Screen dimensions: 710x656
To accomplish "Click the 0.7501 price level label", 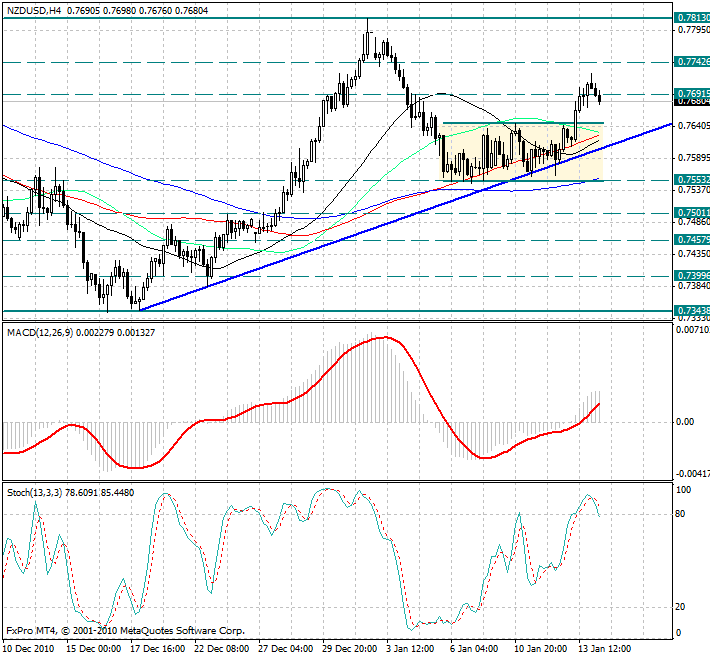I will coord(691,213).
